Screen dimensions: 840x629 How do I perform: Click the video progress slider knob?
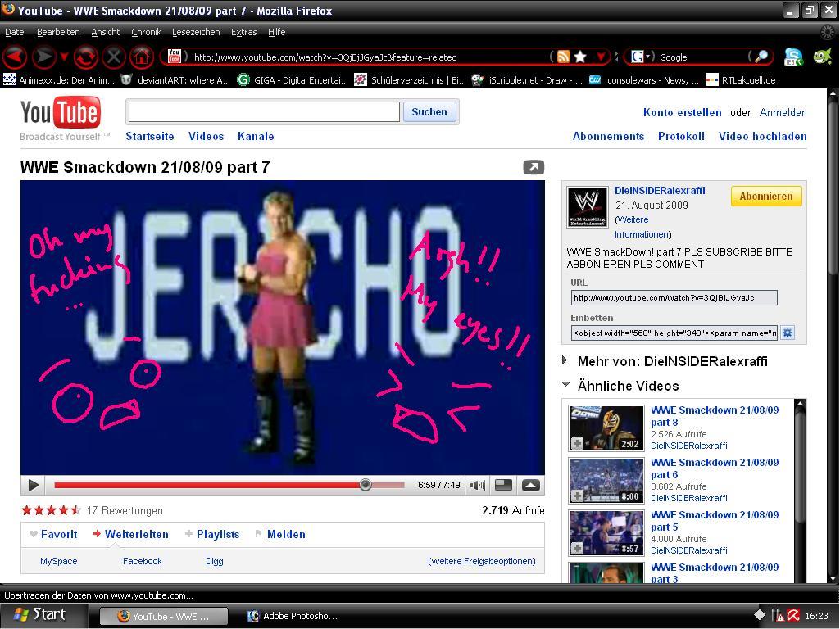click(x=366, y=485)
